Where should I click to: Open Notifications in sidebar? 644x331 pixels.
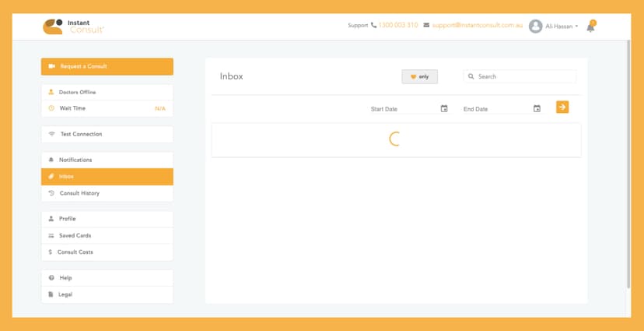click(x=107, y=160)
